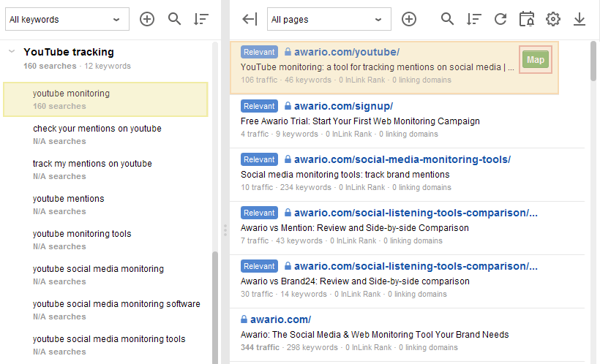Collapse the pages panel with the back arrow
600x364 pixels.
(250, 19)
